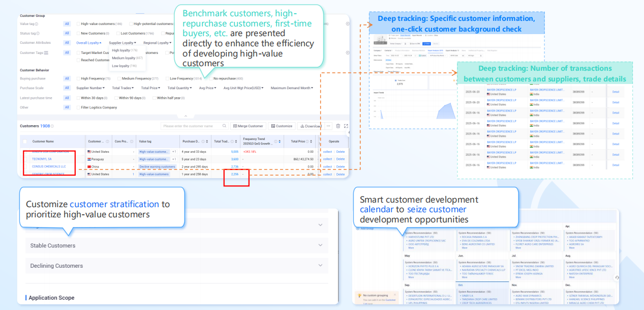Tick the New Customers checkbox
This screenshot has height=310, width=644.
pos(78,33)
